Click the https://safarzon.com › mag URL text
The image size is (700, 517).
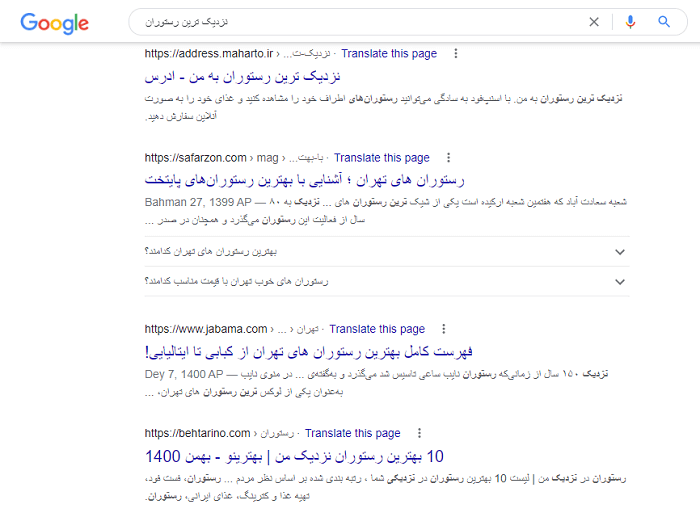(211, 158)
